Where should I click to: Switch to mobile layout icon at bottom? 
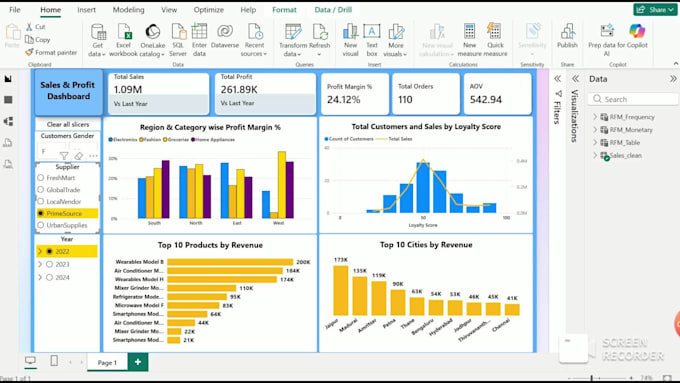pyautogui.click(x=54, y=361)
